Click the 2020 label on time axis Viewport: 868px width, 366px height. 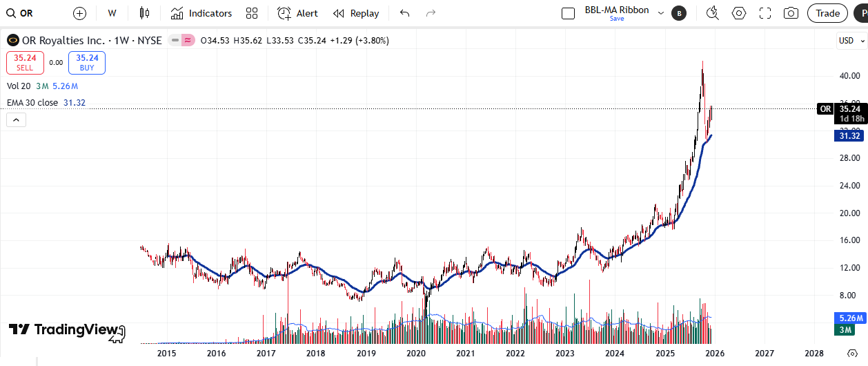coord(415,353)
